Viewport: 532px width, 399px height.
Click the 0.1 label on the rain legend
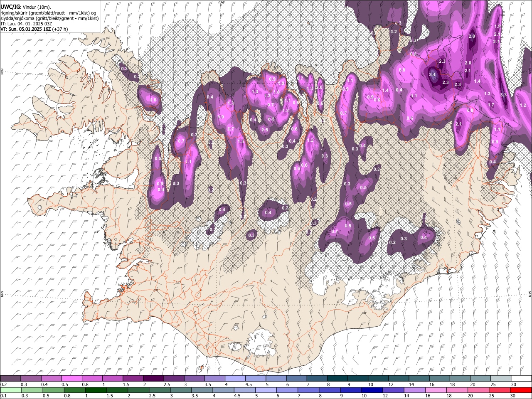[x=3, y=396]
